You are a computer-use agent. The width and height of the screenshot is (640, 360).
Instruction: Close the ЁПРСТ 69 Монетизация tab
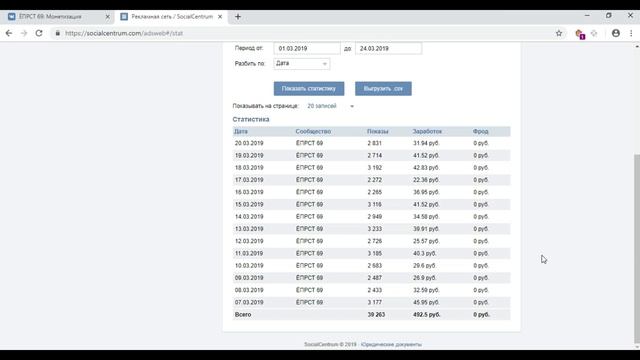coord(107,17)
